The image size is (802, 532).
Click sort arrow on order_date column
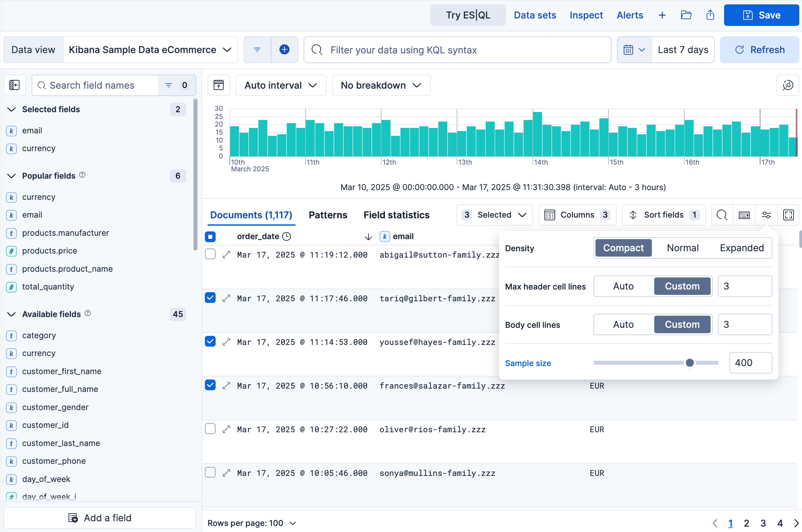[x=368, y=236]
